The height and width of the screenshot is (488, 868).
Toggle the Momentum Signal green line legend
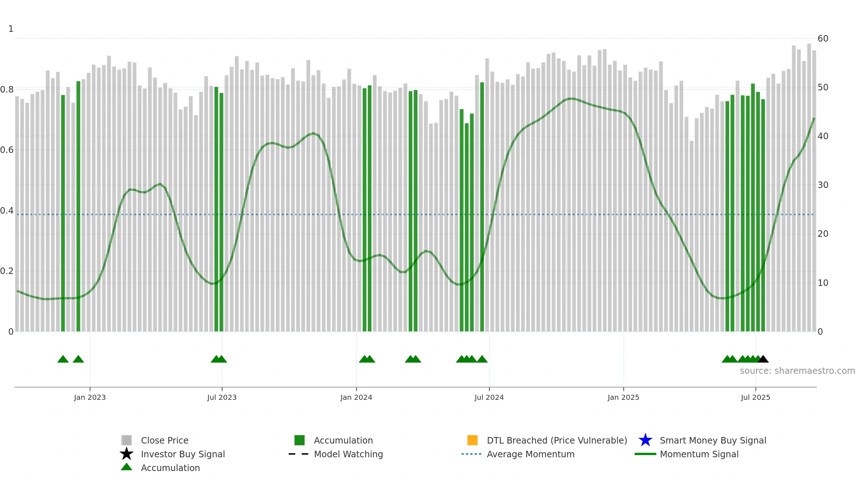pos(645,454)
